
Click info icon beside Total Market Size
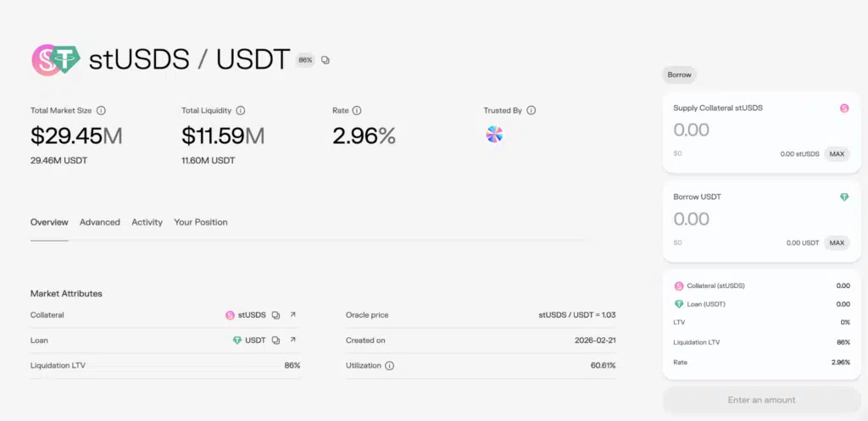(x=101, y=110)
